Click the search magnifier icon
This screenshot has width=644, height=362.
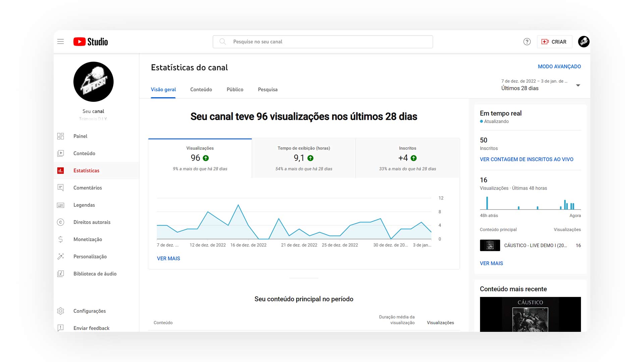pos(222,41)
